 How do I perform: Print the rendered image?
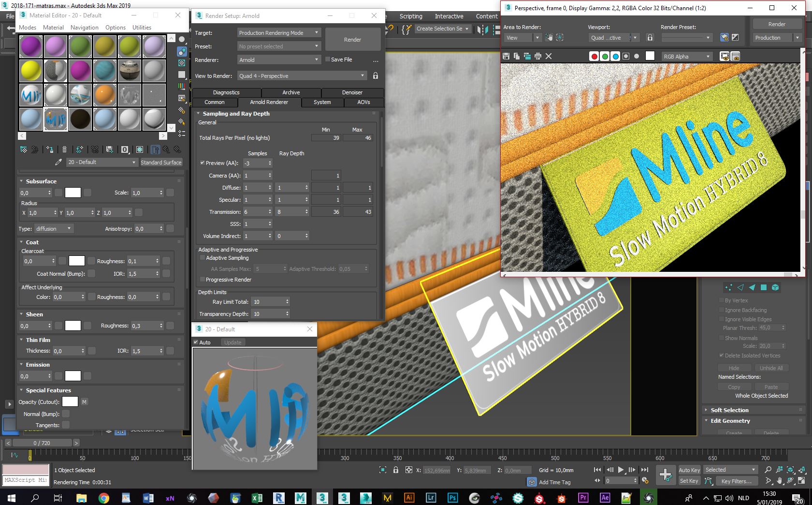[x=538, y=56]
